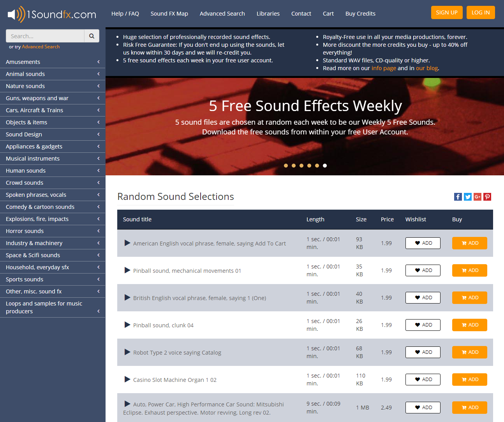The width and height of the screenshot is (504, 422).
Task: Play Robot Type 2 voice Catalog sound
Action: [x=127, y=352]
